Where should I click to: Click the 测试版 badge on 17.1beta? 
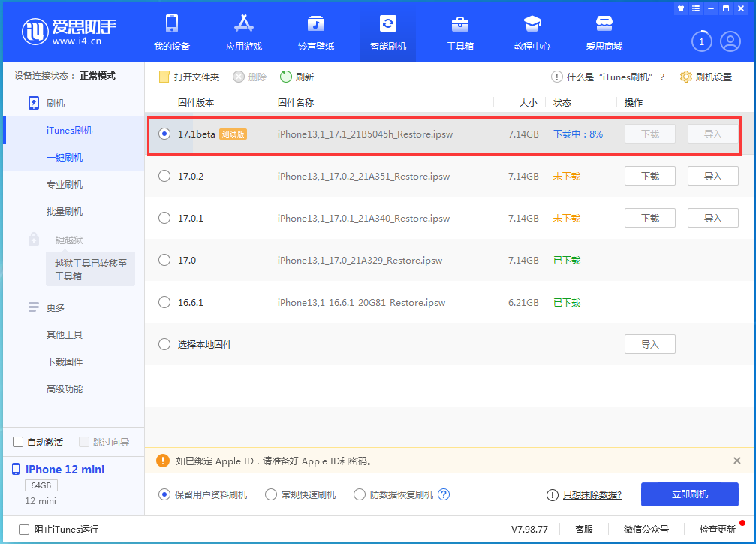(233, 134)
